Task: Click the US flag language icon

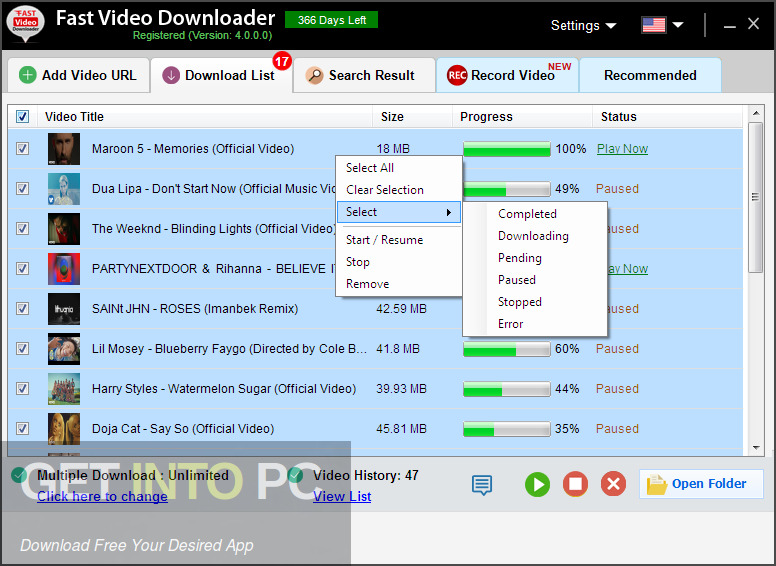Action: click(653, 24)
